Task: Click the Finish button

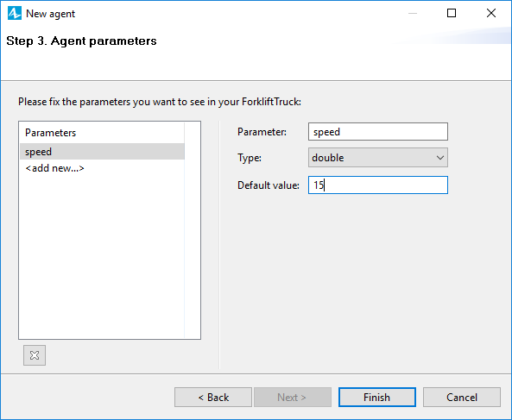Action: [x=376, y=398]
